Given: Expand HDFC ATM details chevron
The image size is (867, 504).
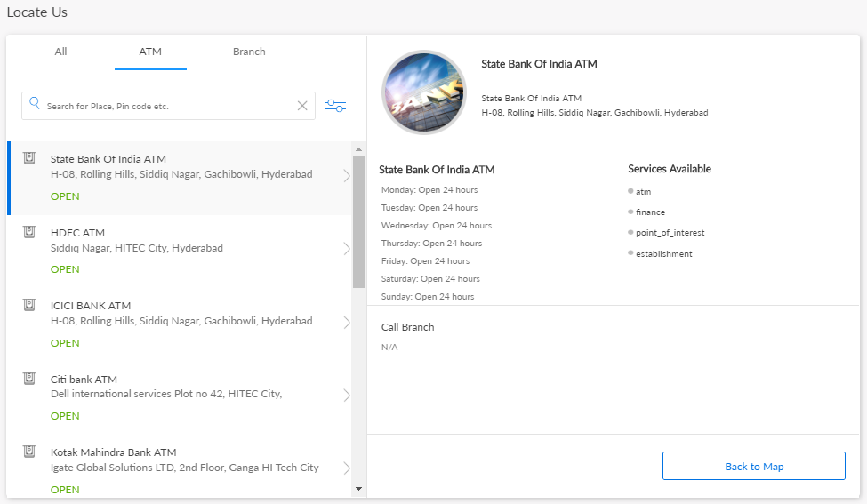Looking at the screenshot, I should (x=346, y=249).
